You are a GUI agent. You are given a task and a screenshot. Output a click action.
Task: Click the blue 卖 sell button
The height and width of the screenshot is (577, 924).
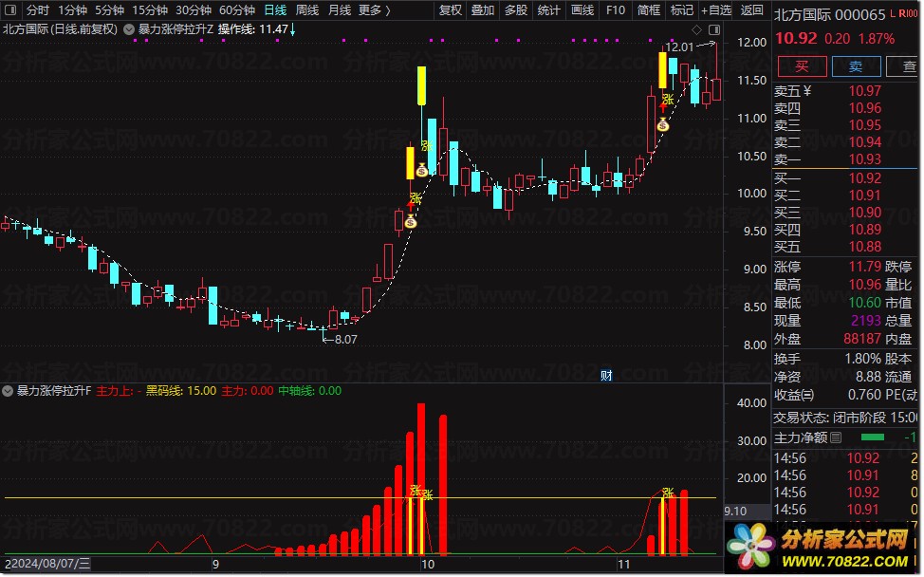[x=856, y=66]
